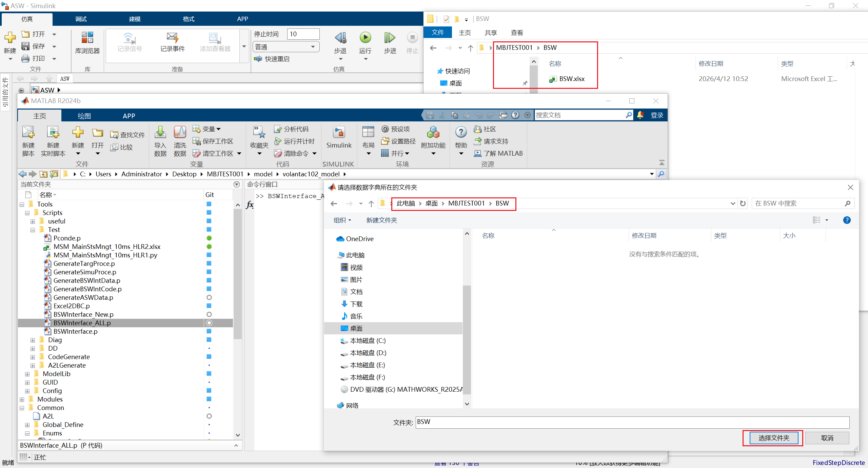Select 本地磁盘 (D:) in dialog sidebar
Viewport: 868px width, 468px height.
pyautogui.click(x=368, y=353)
